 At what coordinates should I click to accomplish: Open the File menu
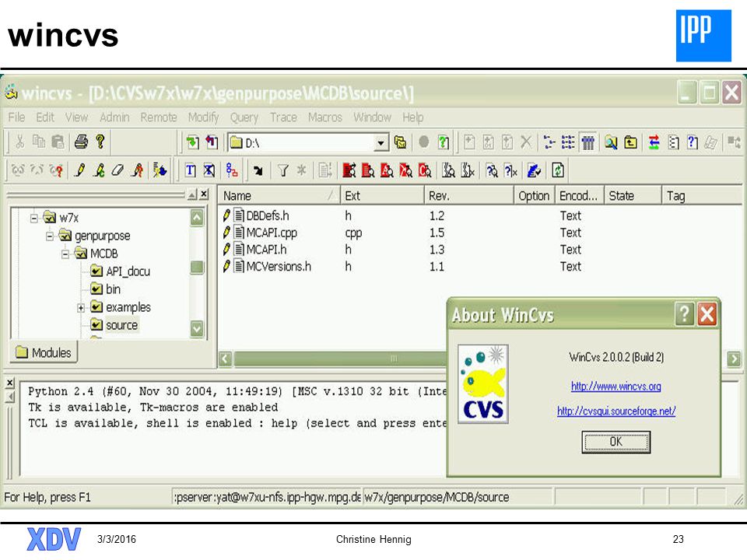(16, 117)
